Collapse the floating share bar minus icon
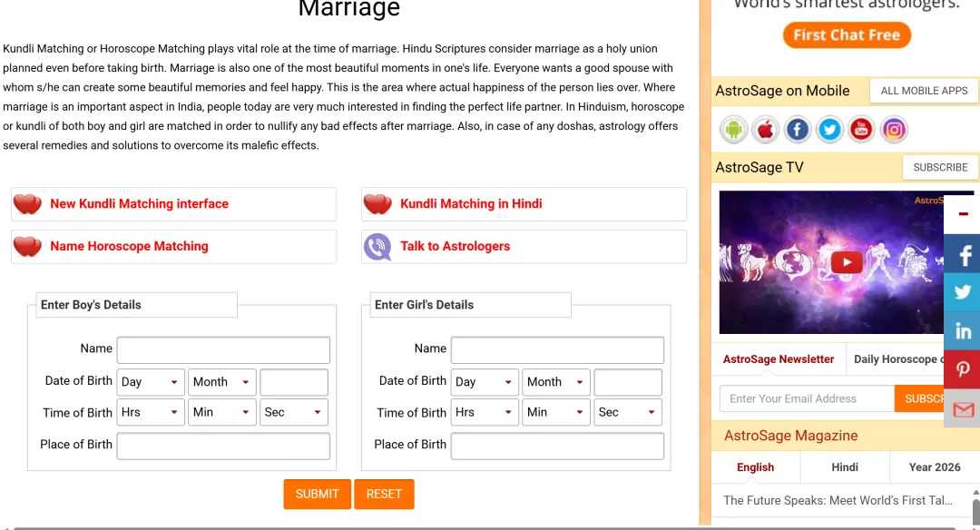Image resolution: width=980 pixels, height=530 pixels. coord(963,214)
